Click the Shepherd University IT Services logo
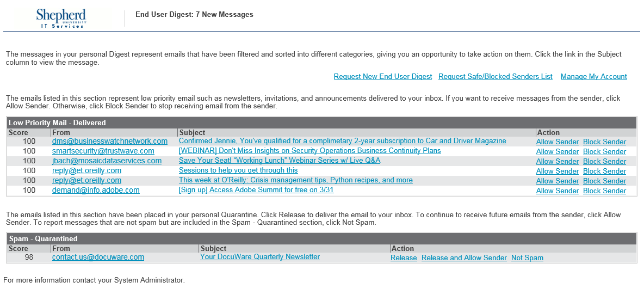This screenshot has width=644, height=288. [63, 18]
